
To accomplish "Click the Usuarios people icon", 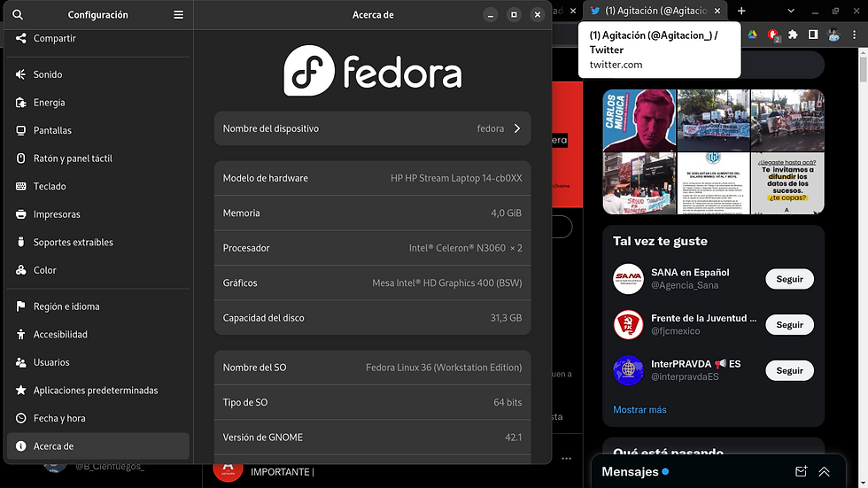I will coord(20,362).
